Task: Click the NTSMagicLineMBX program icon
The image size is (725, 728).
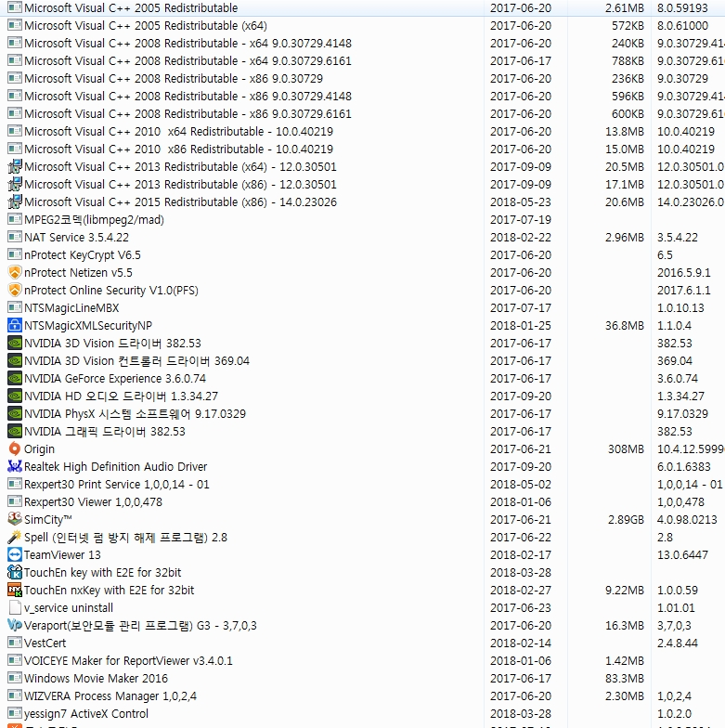Action: pyautogui.click(x=15, y=308)
